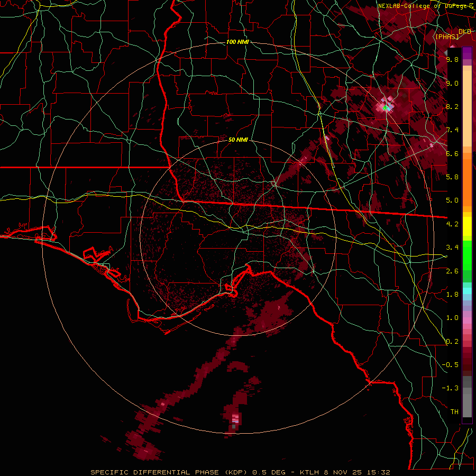476x476 pixels.
Task: Select the -0.5 value on the scale
Action: pyautogui.click(x=450, y=365)
